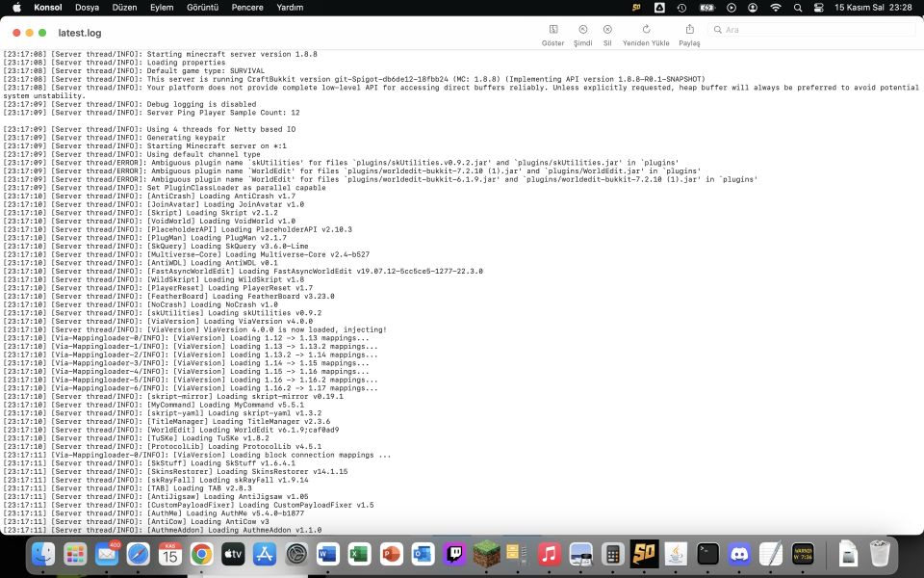Focus the Ara search field
This screenshot has width=924, height=578.
pyautogui.click(x=811, y=30)
